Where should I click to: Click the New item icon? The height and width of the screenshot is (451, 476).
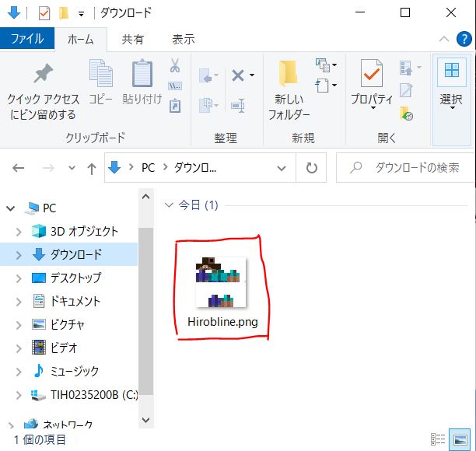(x=323, y=65)
